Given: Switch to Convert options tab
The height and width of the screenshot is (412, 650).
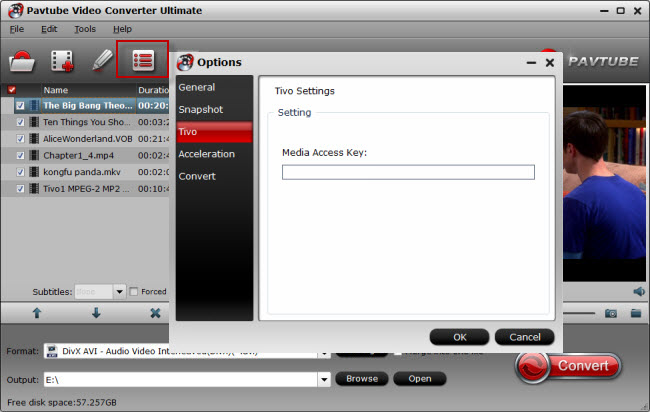Looking at the screenshot, I should pos(214,176).
